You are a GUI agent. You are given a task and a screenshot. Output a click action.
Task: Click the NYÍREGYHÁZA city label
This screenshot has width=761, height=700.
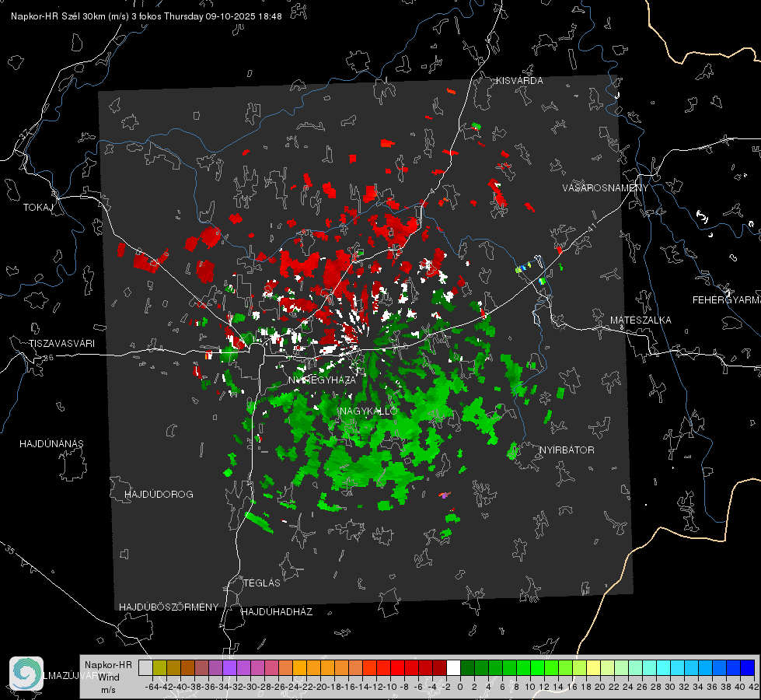click(x=322, y=380)
